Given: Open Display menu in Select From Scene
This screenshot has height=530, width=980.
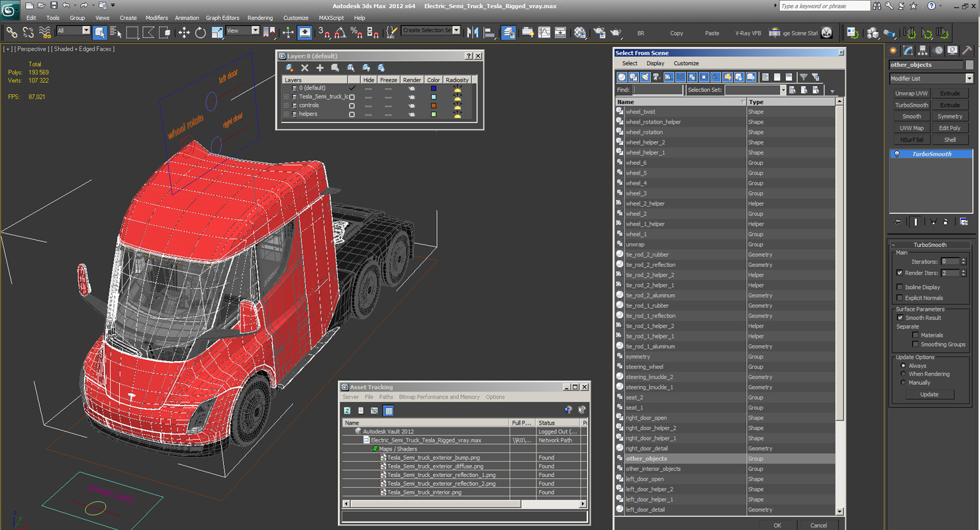Looking at the screenshot, I should click(656, 64).
